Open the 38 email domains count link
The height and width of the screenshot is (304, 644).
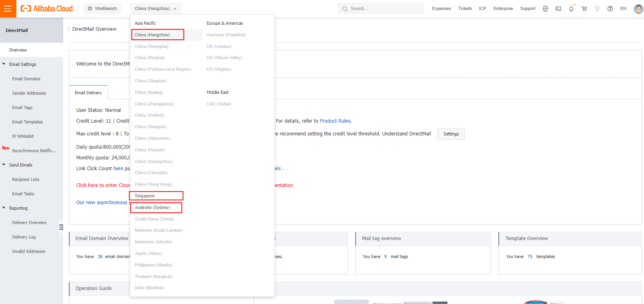pyautogui.click(x=100, y=256)
